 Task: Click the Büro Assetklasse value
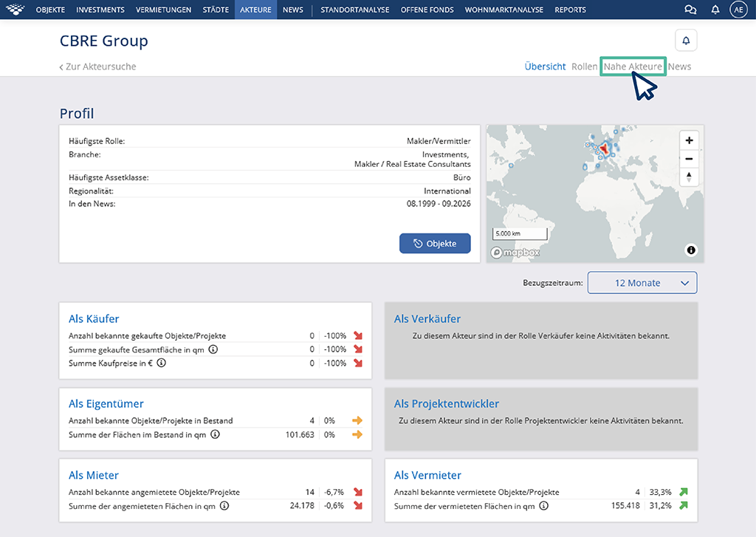(x=462, y=177)
